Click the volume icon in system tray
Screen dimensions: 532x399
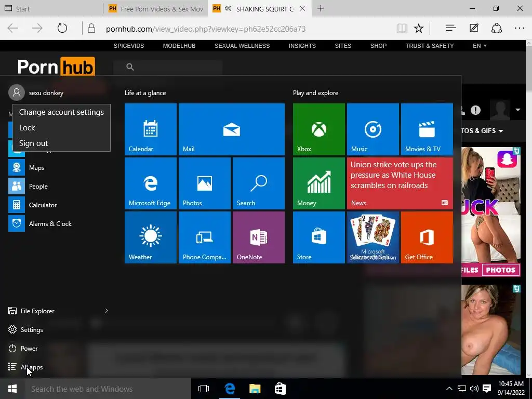[x=474, y=389]
